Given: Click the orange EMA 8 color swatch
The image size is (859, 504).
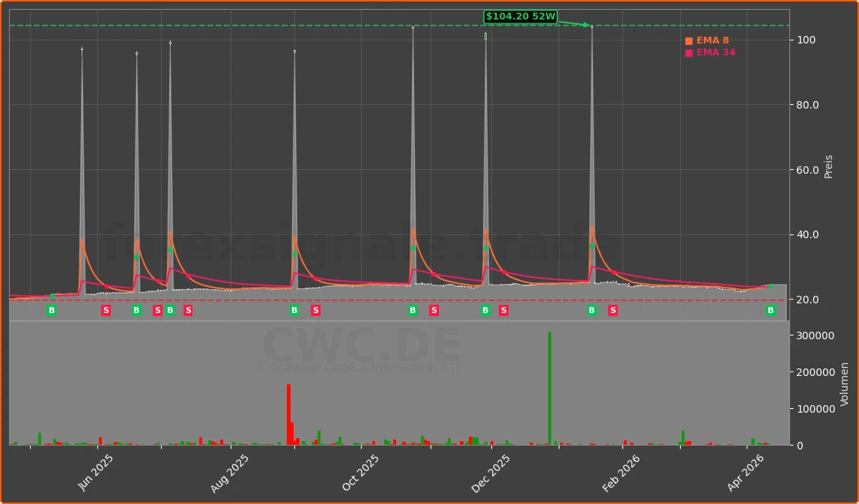Looking at the screenshot, I should click(688, 40).
